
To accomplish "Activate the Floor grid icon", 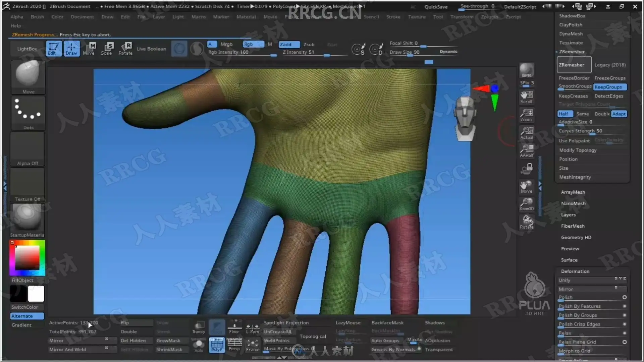I will tap(234, 327).
